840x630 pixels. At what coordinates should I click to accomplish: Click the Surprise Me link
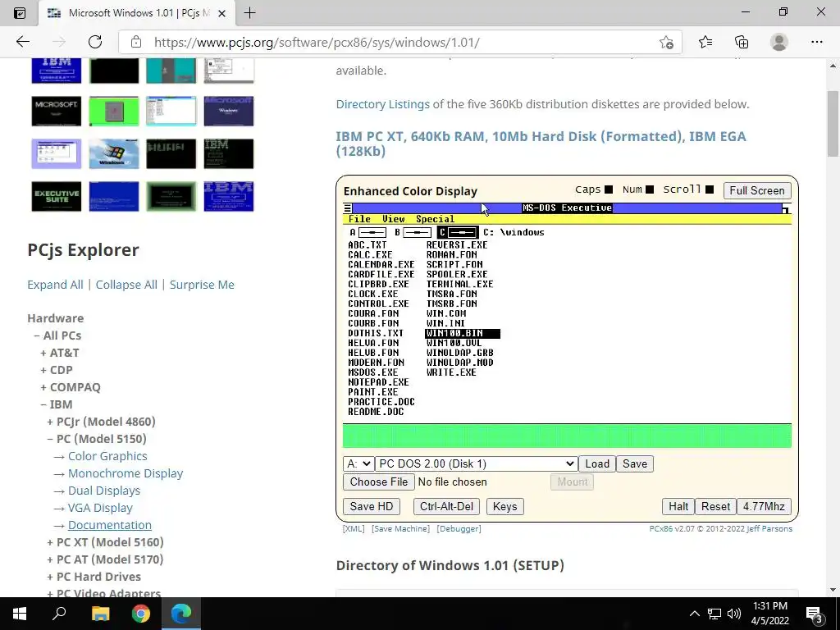202,285
